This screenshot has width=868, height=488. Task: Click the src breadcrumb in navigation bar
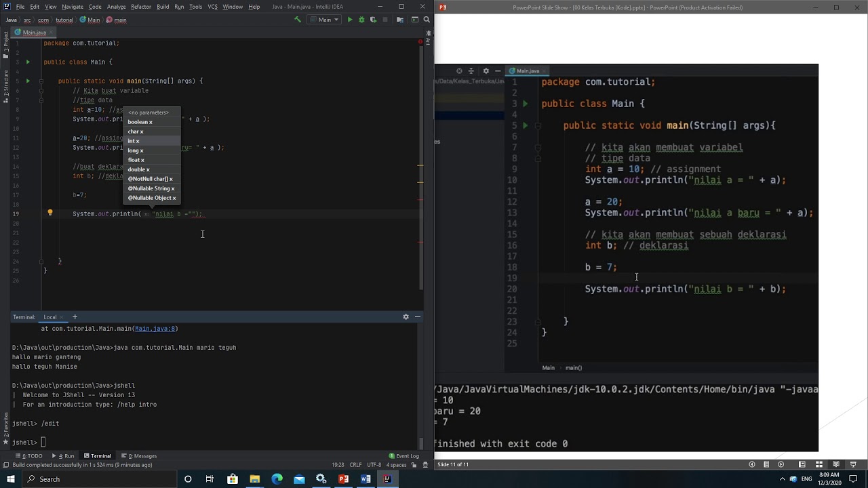pos(27,20)
